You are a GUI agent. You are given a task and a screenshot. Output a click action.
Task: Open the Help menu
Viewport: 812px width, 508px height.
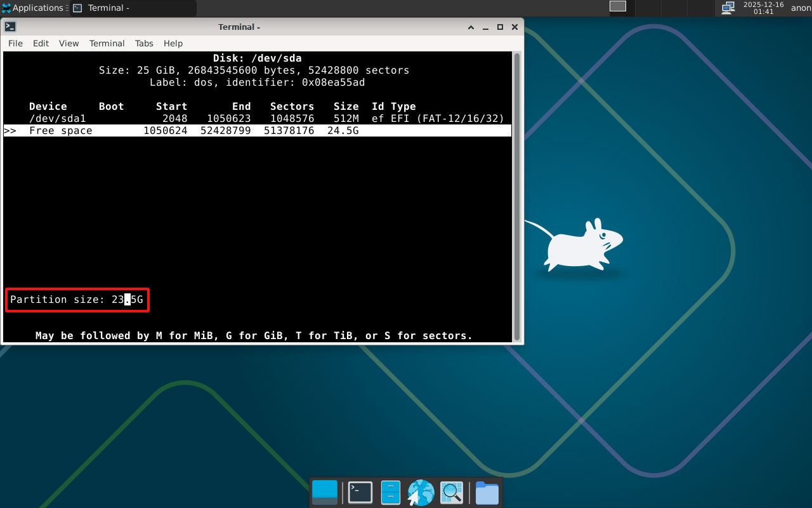pos(173,43)
